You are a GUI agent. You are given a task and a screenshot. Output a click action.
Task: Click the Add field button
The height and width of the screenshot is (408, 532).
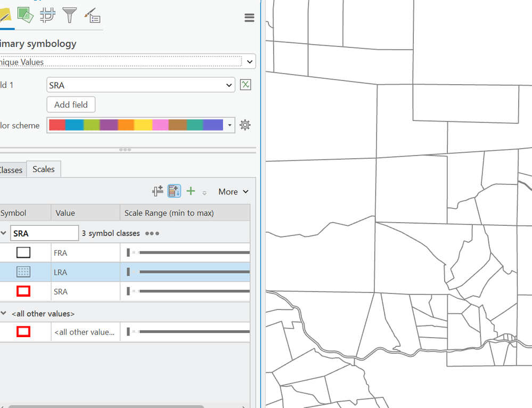click(70, 104)
